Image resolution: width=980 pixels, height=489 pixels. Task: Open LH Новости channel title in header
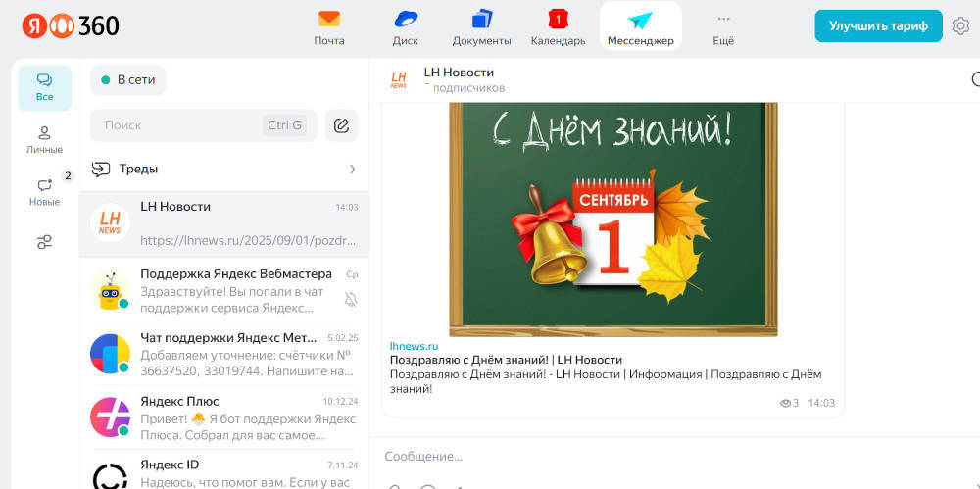459,73
